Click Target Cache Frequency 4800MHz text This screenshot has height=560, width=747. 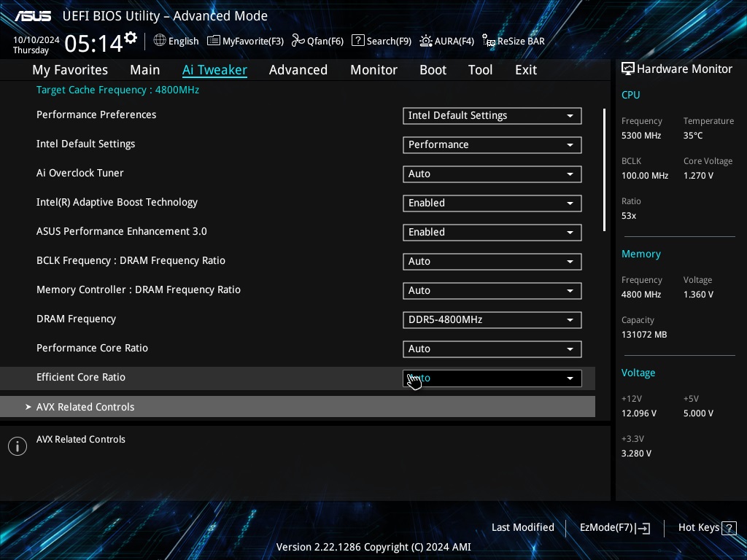point(117,90)
